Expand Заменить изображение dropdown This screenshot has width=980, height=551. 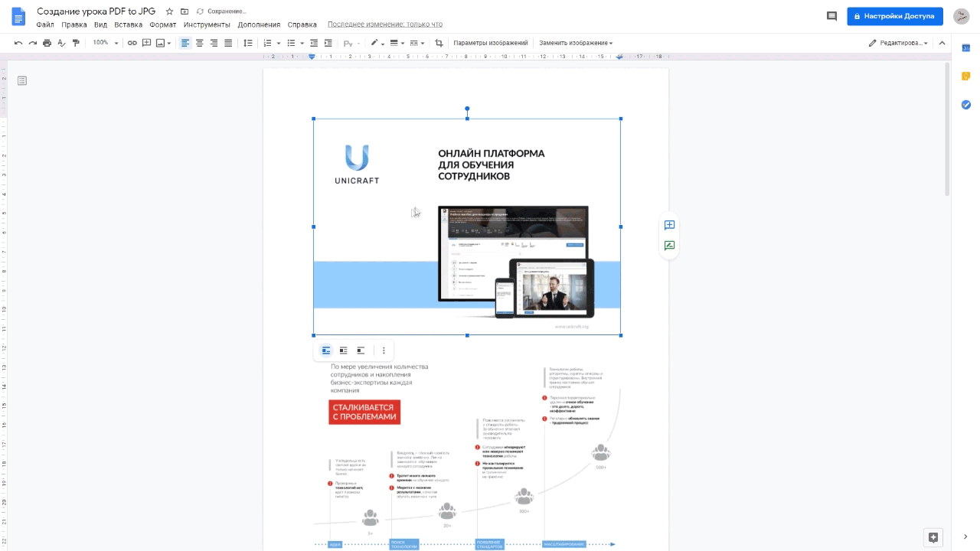(x=576, y=43)
